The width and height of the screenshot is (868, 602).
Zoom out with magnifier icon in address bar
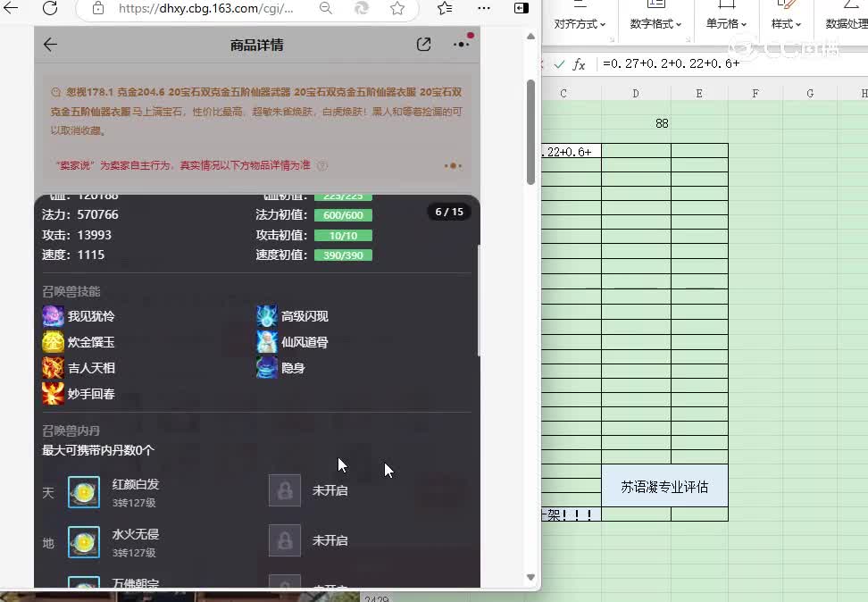pyautogui.click(x=326, y=8)
